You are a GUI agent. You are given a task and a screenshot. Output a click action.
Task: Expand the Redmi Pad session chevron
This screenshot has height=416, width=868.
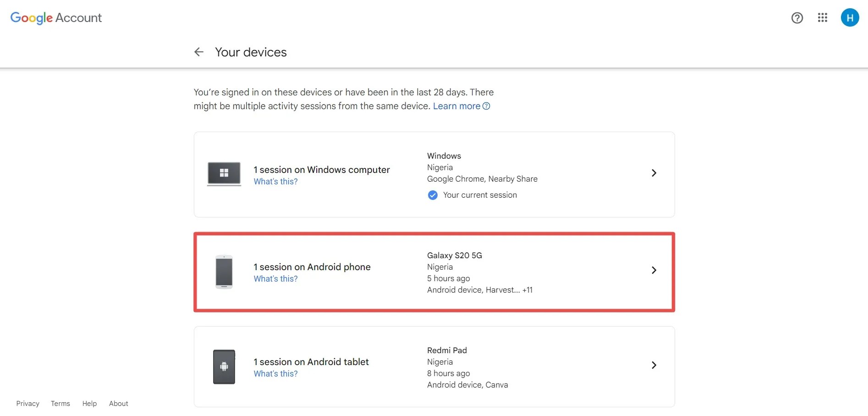point(654,365)
